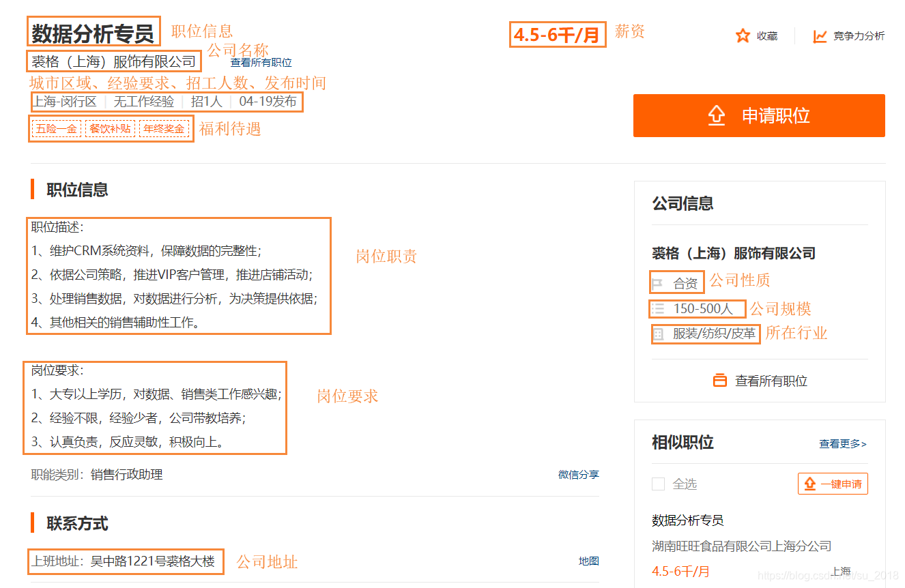905x588 pixels.
Task: Click the list icon beside 150-500人
Action: pyautogui.click(x=657, y=308)
